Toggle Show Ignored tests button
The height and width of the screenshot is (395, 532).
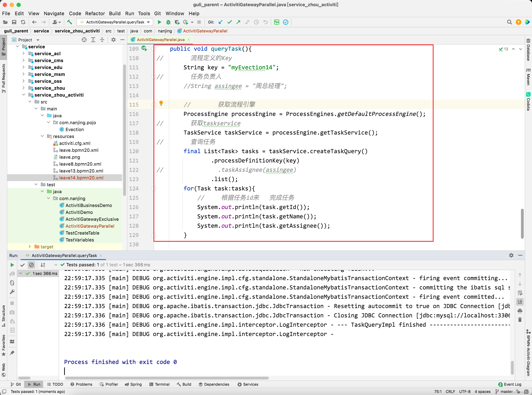[31, 265]
